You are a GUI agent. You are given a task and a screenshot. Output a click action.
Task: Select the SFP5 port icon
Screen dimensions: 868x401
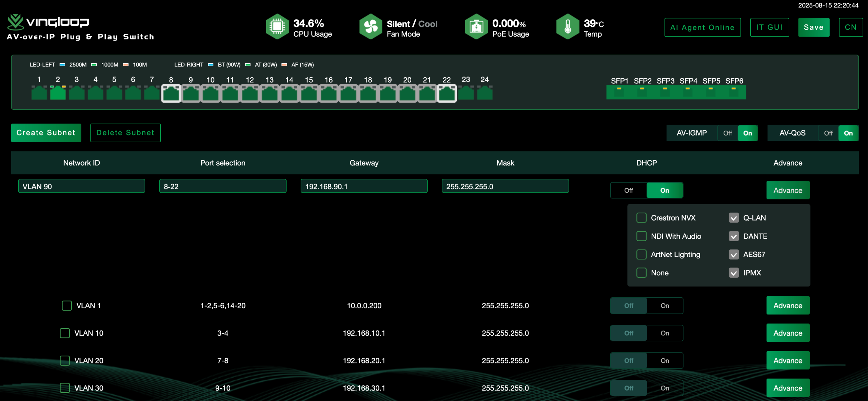pos(711,92)
